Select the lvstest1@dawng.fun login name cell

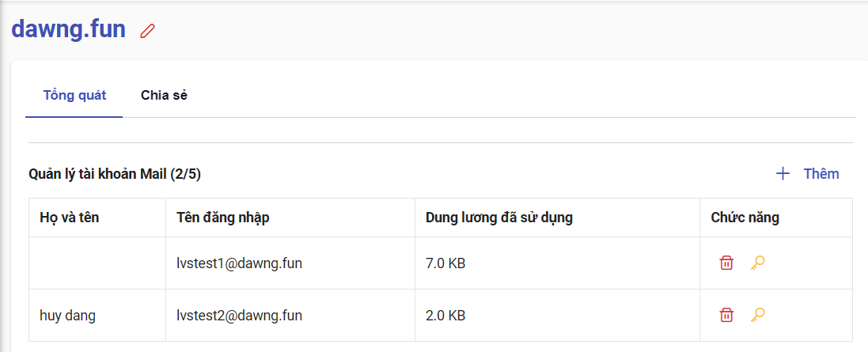239,263
